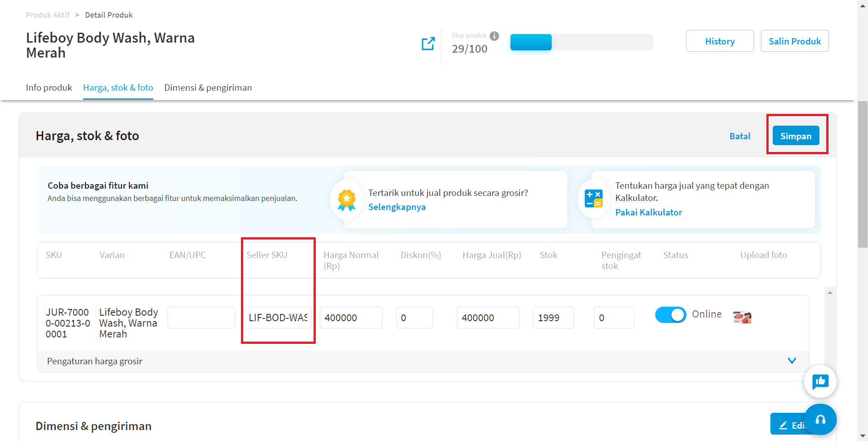Click the Pengingat stok input field
Viewport: 868px width, 445px height.
614,318
